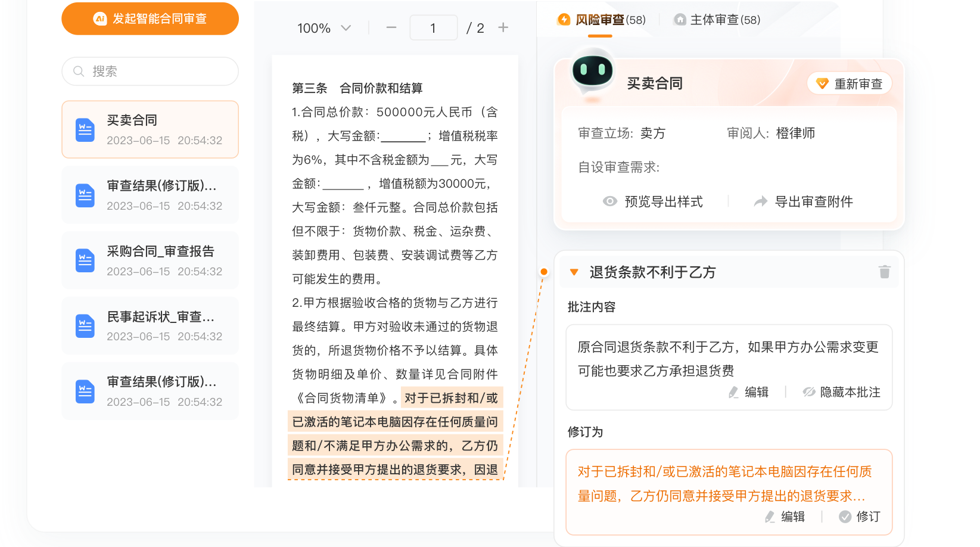Focus the 搜索 input field

coord(150,72)
